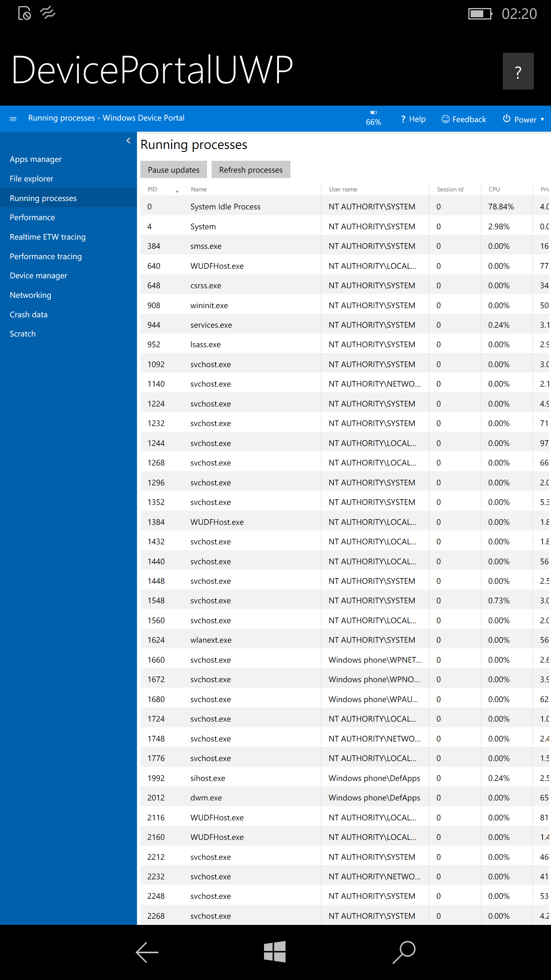Sort by CPU column header
The height and width of the screenshot is (980, 551).
click(x=494, y=189)
